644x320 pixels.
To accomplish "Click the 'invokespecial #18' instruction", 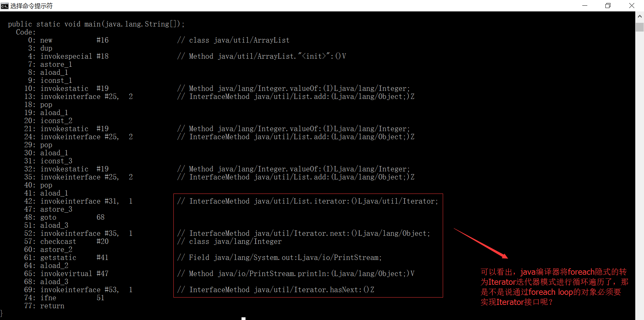I will (x=74, y=56).
